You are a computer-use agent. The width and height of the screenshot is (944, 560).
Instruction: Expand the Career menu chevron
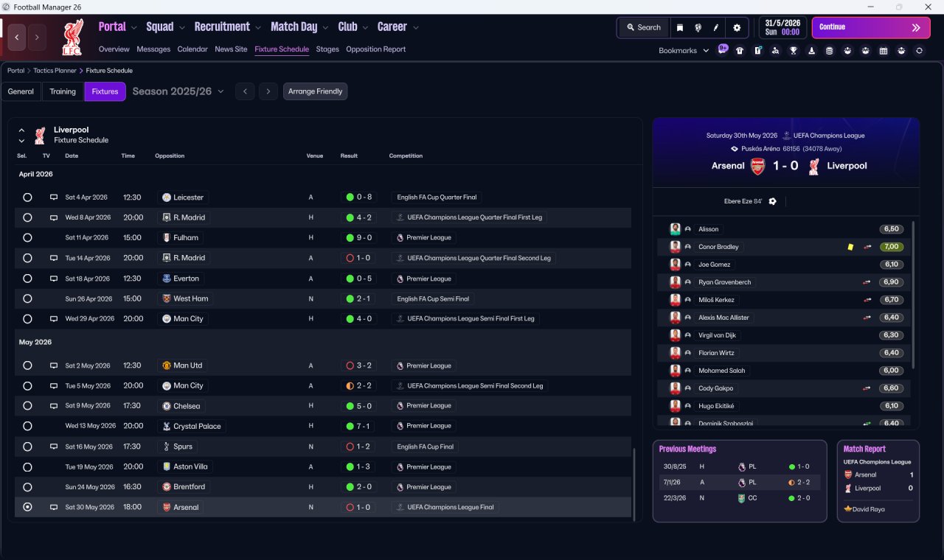[415, 28]
